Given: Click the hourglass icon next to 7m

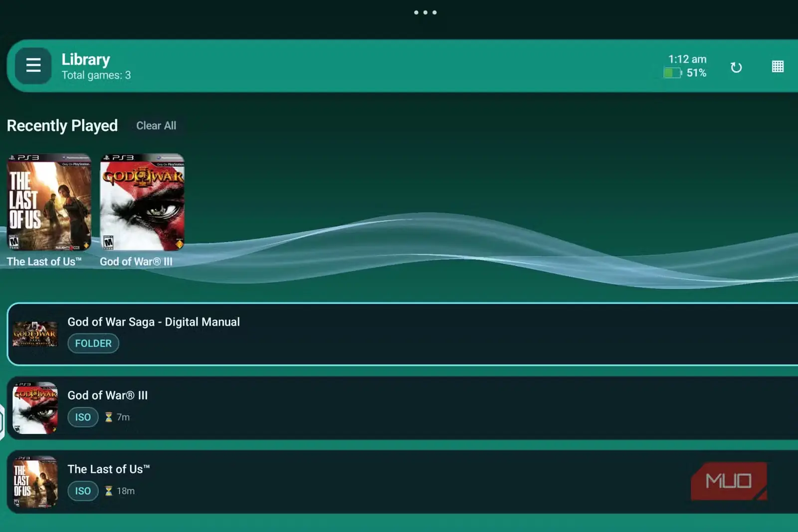Looking at the screenshot, I should pos(109,417).
